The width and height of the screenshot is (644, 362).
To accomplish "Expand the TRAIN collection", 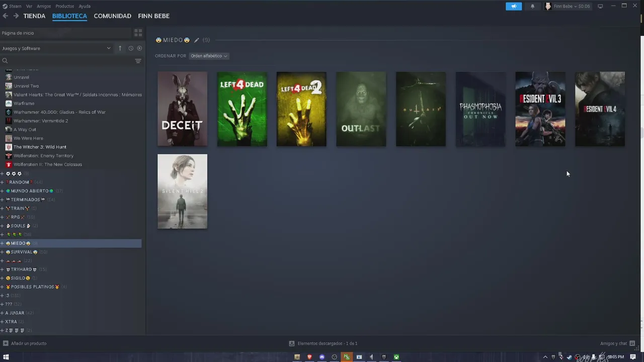I will tap(2, 208).
